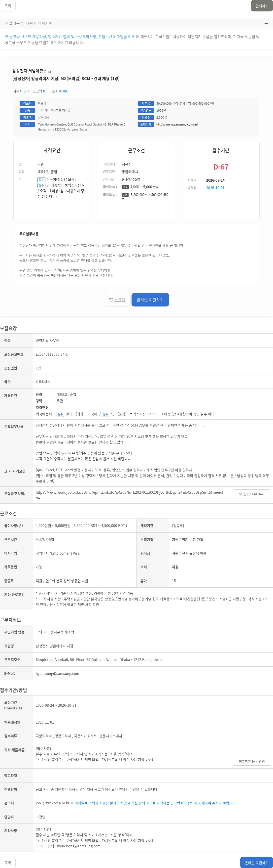Click the start date 2026-08-24 in 접수기간

(x=215, y=180)
